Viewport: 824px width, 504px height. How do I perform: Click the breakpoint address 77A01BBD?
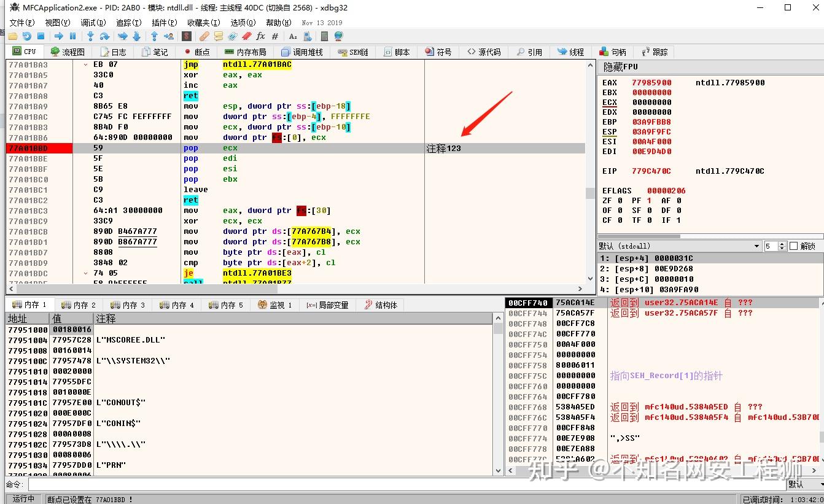[x=28, y=149]
